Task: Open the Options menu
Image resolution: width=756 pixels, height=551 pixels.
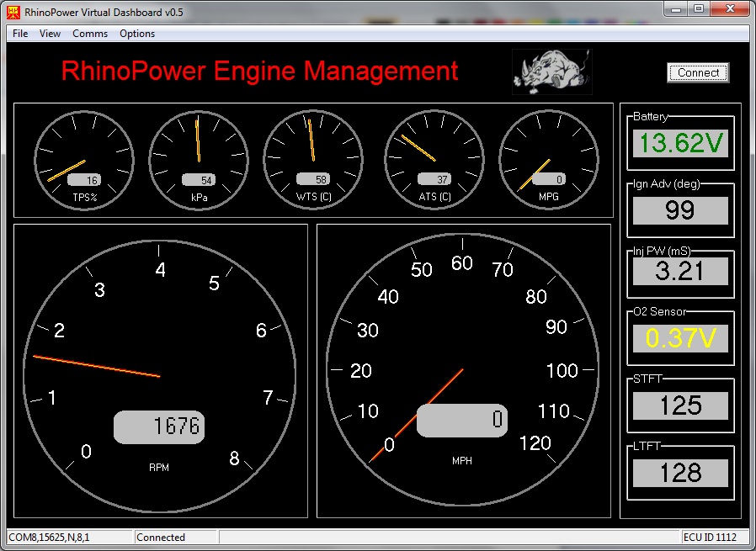Action: 137,34
